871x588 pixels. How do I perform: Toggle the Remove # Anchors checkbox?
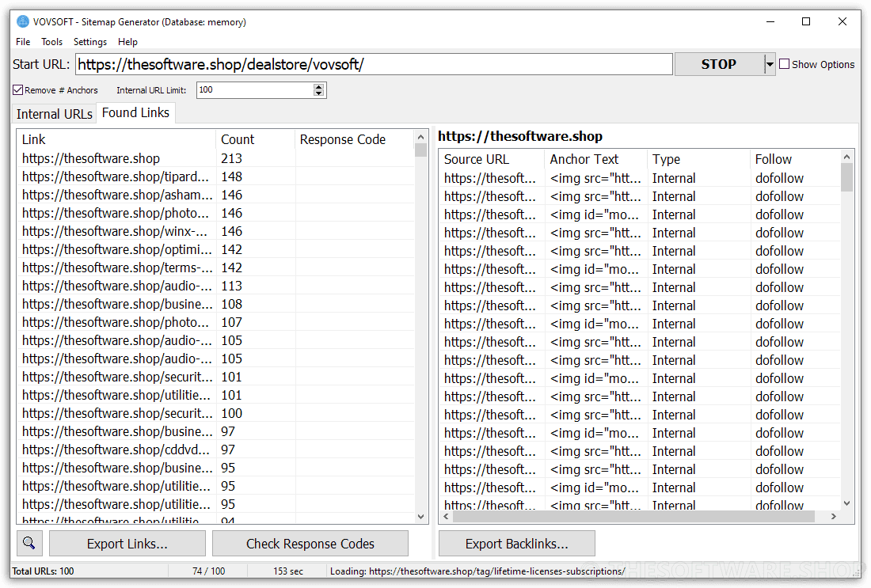(x=17, y=90)
